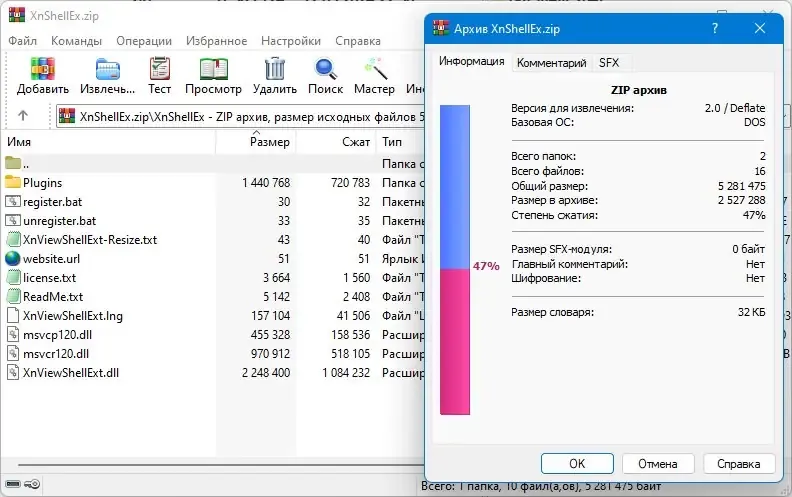Click msvcp120.dll file icon
Viewport: 792px width, 497px height.
coord(13,334)
